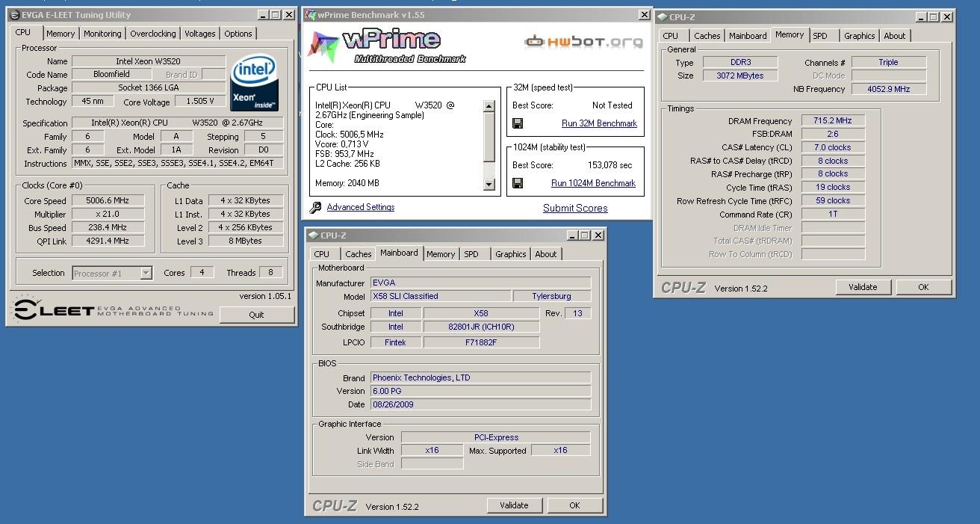Close the wPrime Benchmark window
The width and height of the screenshot is (980, 524).
tap(644, 15)
